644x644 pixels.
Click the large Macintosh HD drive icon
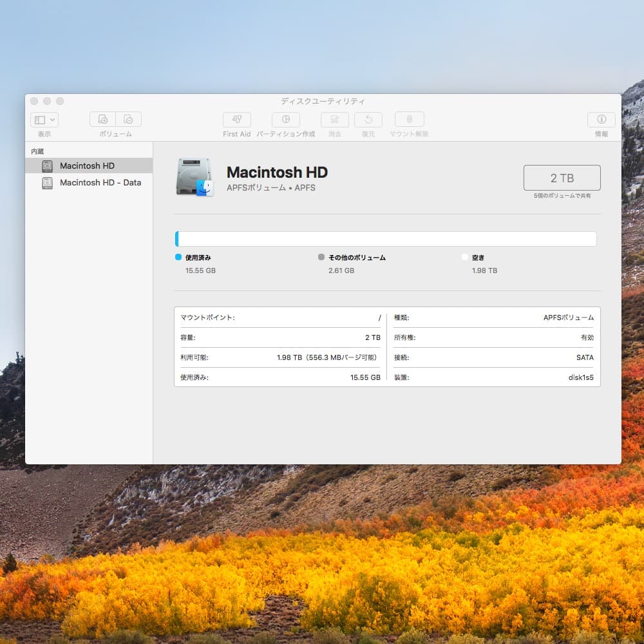click(x=194, y=177)
